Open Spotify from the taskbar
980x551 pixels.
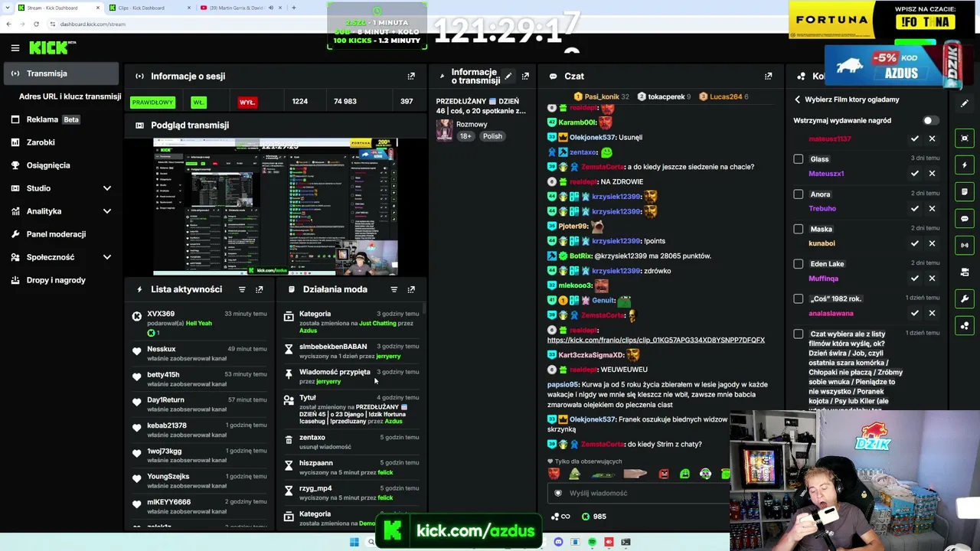[x=592, y=542]
